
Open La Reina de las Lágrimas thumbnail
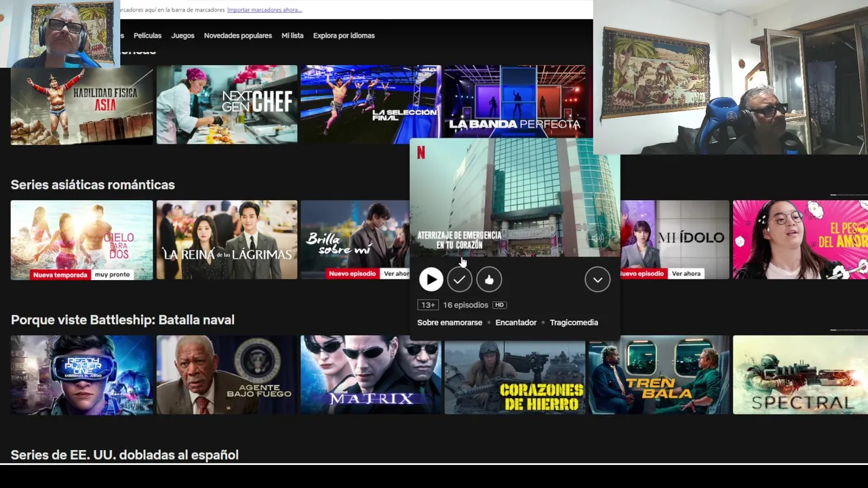226,240
